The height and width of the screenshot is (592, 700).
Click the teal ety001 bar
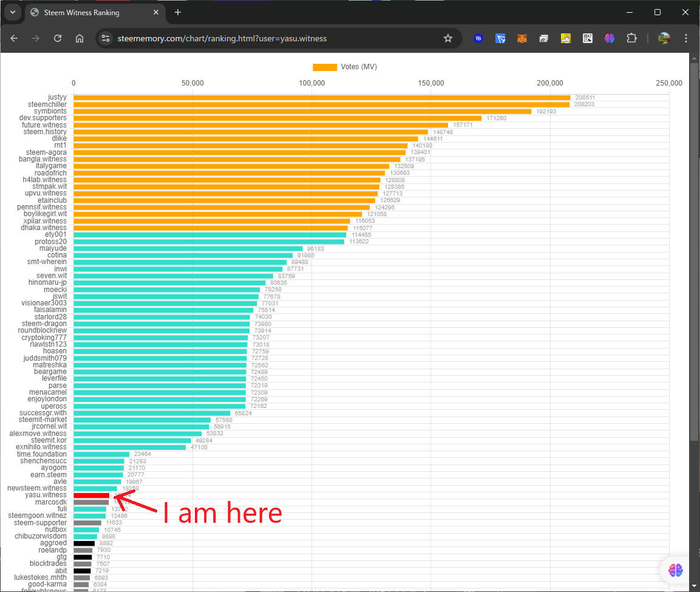click(210, 235)
